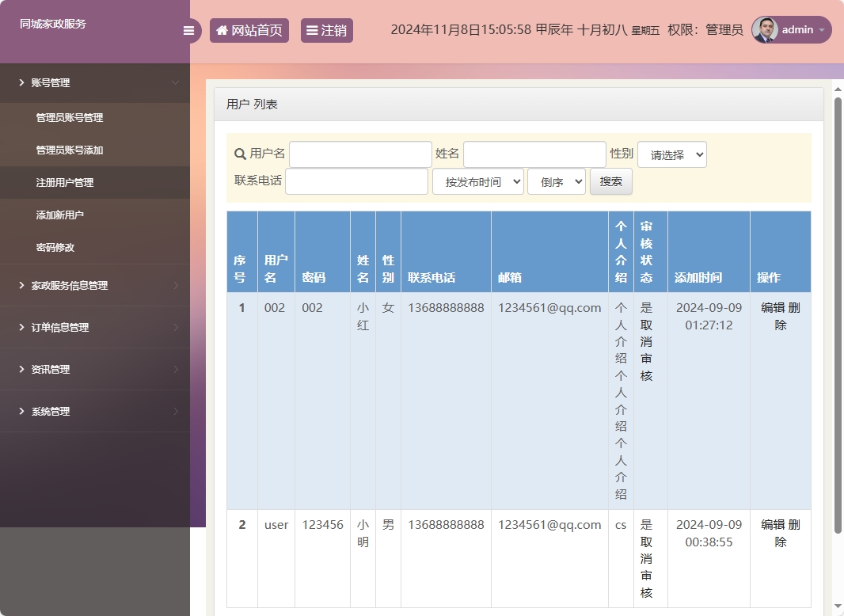Expand the 订单信息管理 menu

[61, 327]
